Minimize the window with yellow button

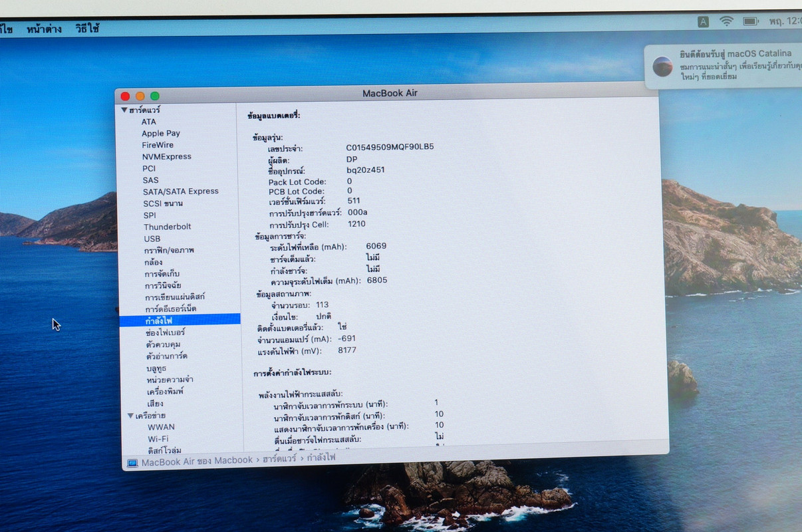click(140, 96)
